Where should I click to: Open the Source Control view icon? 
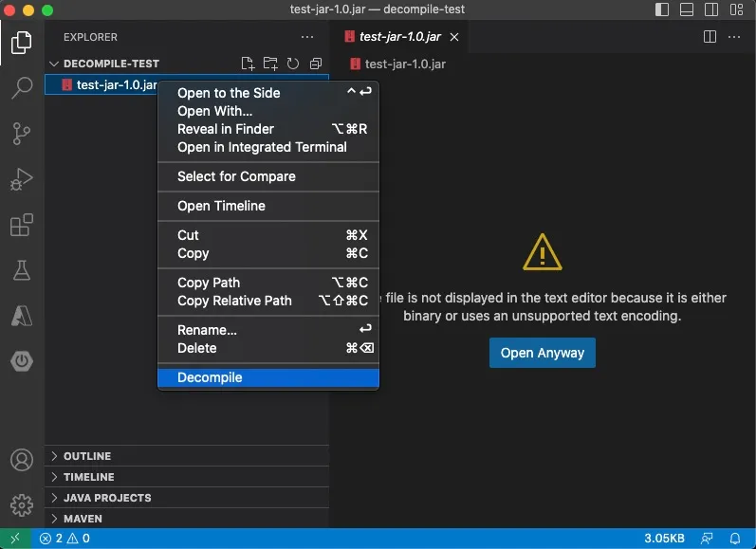coord(22,134)
